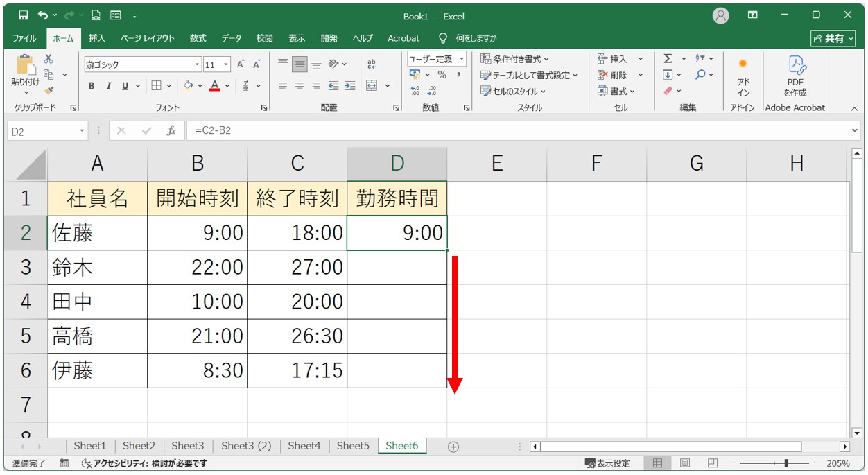The width and height of the screenshot is (868, 475).
Task: Click the Fill down-arrow icon
Action: [x=668, y=75]
